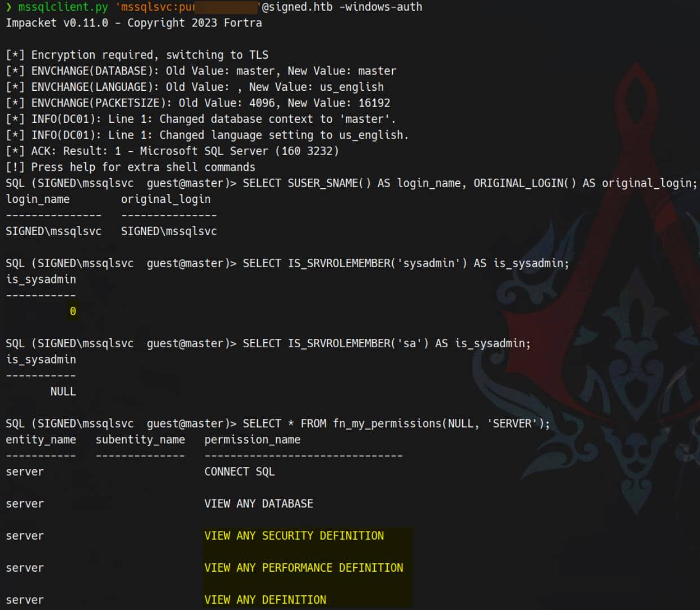
Task: Select SIGNED\mssqlsvc value under original_login
Action: (x=169, y=232)
